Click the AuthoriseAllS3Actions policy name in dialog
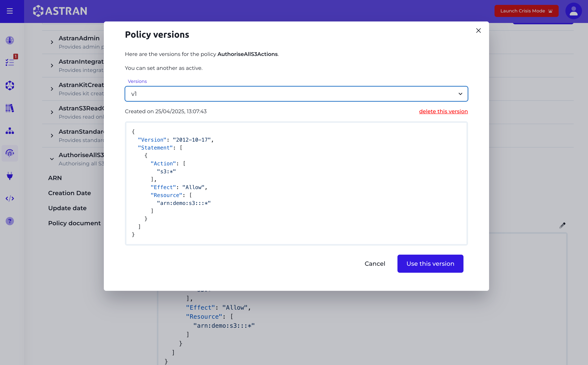The image size is (588, 365). click(x=247, y=54)
